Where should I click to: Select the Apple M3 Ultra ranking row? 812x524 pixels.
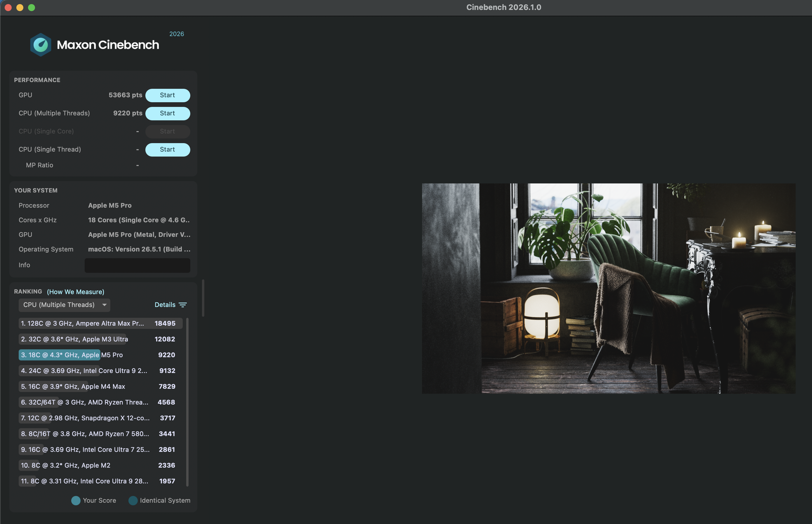(x=101, y=339)
